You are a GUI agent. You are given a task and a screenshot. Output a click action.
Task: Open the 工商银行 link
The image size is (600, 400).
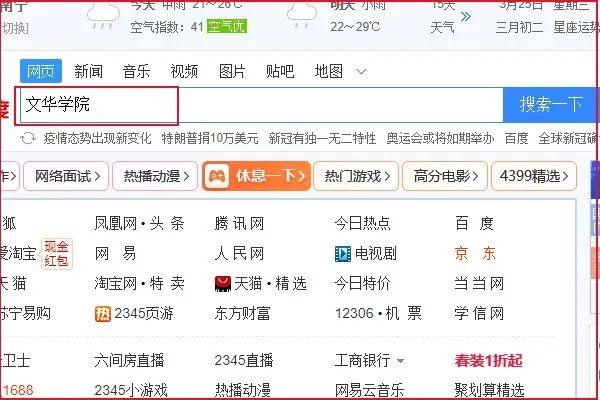click(362, 361)
